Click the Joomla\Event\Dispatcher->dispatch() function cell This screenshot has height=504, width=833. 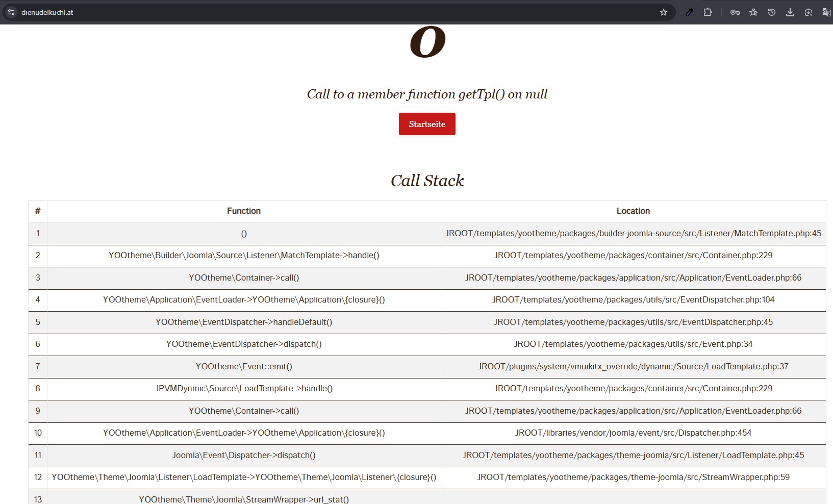coord(244,455)
